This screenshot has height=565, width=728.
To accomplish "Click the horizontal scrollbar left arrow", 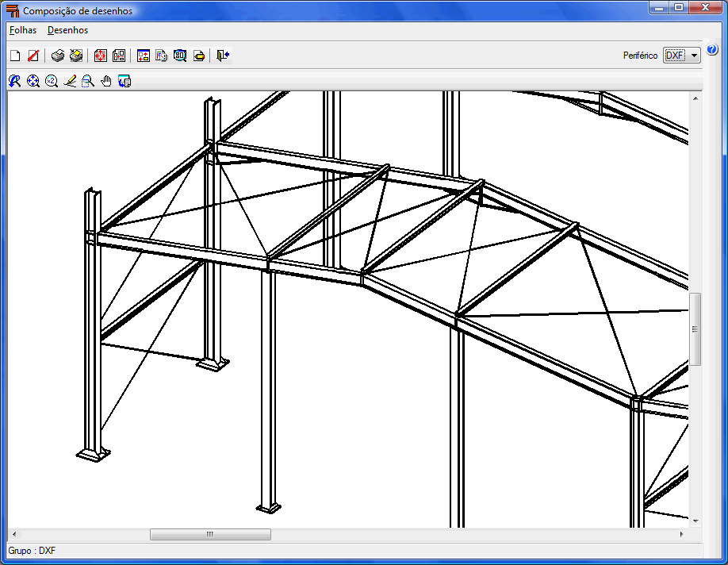I will pyautogui.click(x=14, y=534).
